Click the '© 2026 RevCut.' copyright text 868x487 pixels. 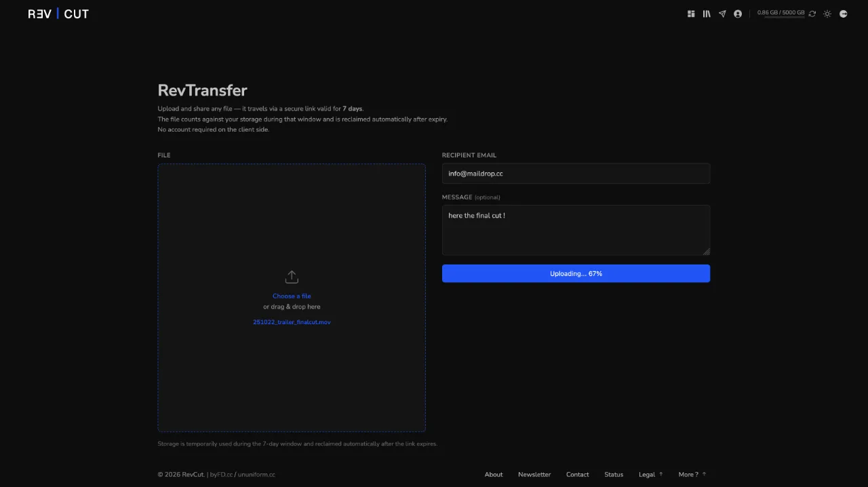[181, 475]
